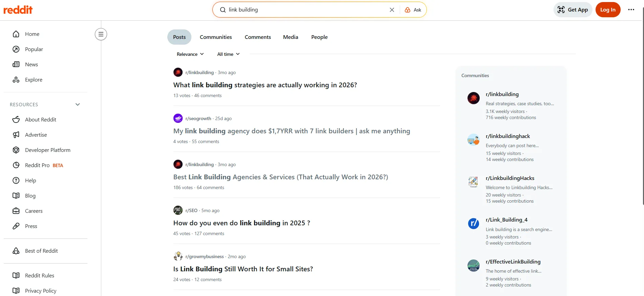Image resolution: width=644 pixels, height=296 pixels.
Task: Open Is Link Building Still Worth It post
Action: coord(243,269)
